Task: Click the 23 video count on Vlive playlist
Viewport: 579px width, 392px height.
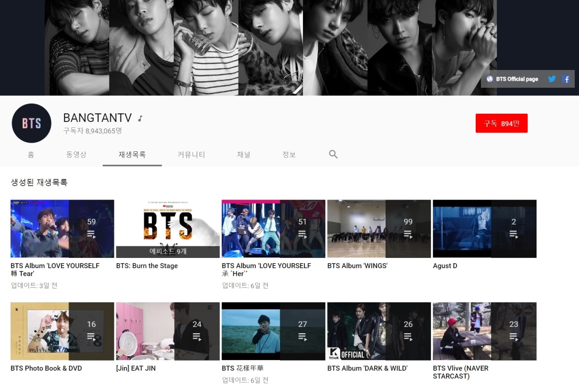Action: point(514,324)
